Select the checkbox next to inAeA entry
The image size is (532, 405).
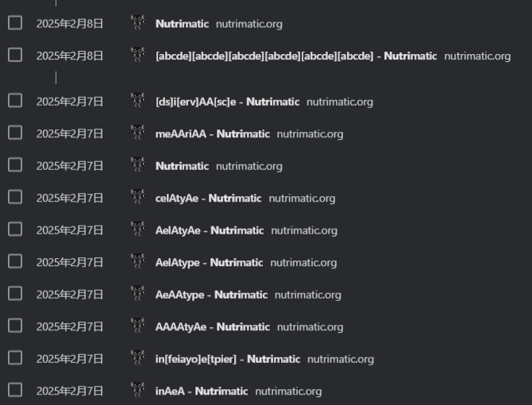tap(15, 390)
